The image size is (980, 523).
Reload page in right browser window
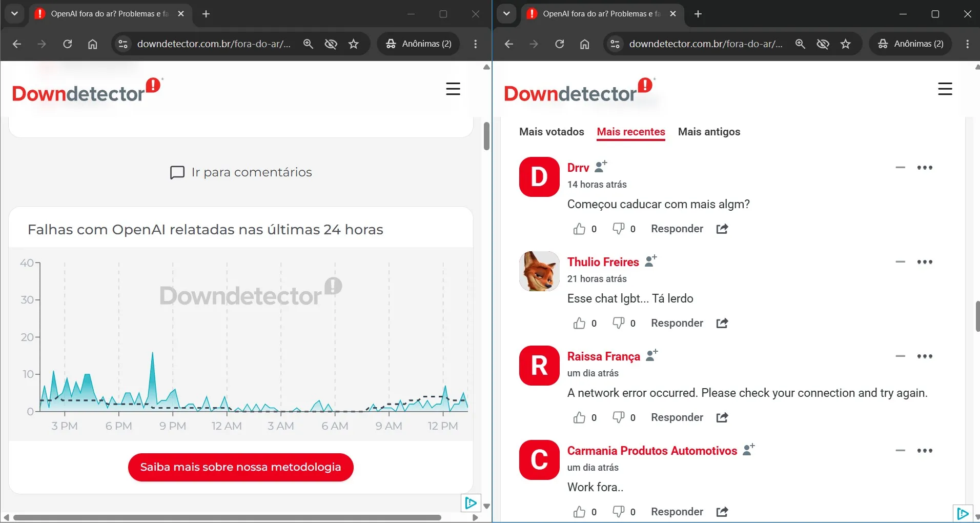coord(559,44)
